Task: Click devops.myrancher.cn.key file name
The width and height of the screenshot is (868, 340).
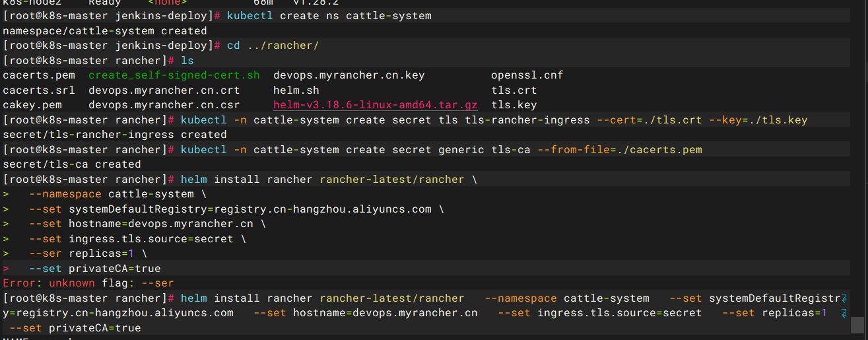Action: pyautogui.click(x=349, y=75)
